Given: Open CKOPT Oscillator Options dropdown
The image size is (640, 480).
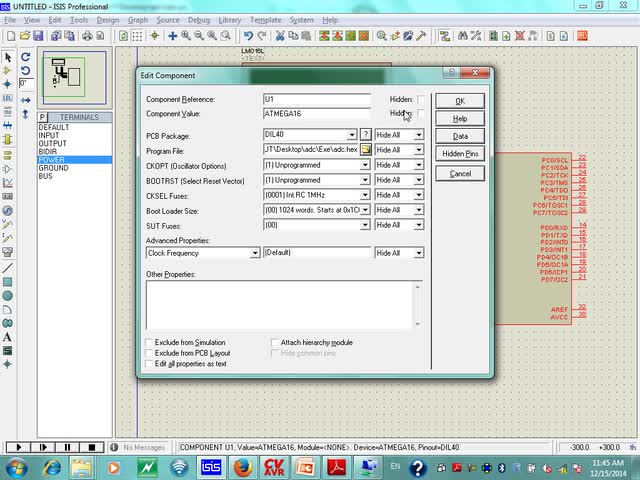Looking at the screenshot, I should [x=365, y=165].
